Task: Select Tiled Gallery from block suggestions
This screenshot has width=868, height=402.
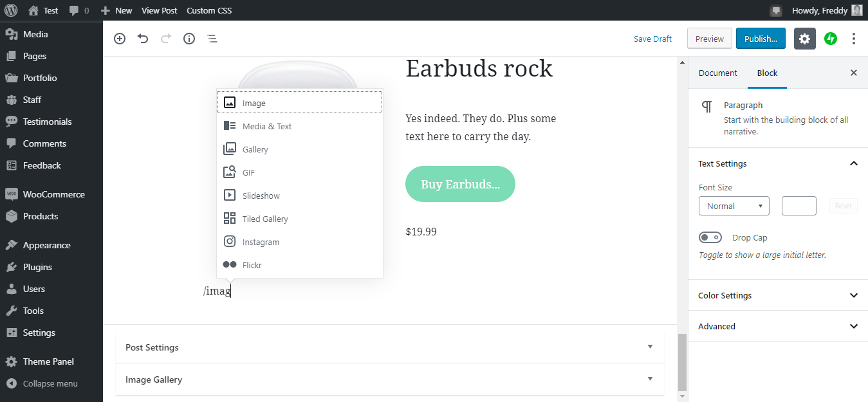Action: [265, 219]
